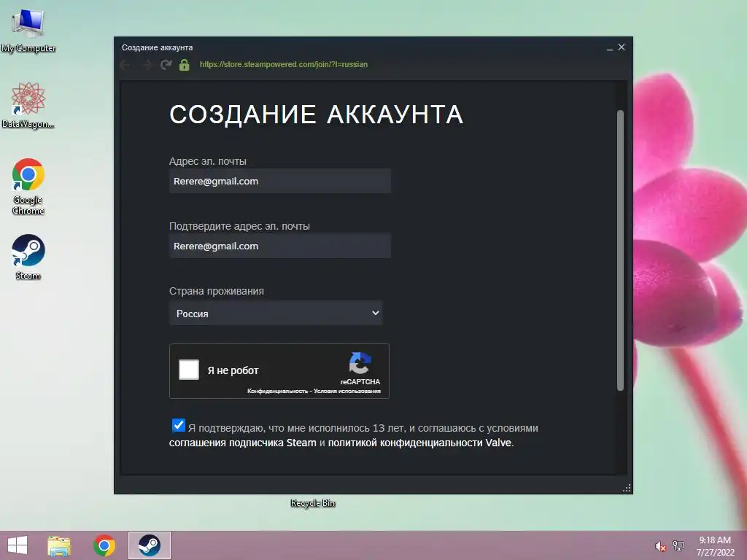The width and height of the screenshot is (747, 560).
Task: Check the 'Я не робот' reCAPTCHA box
Action: click(189, 370)
